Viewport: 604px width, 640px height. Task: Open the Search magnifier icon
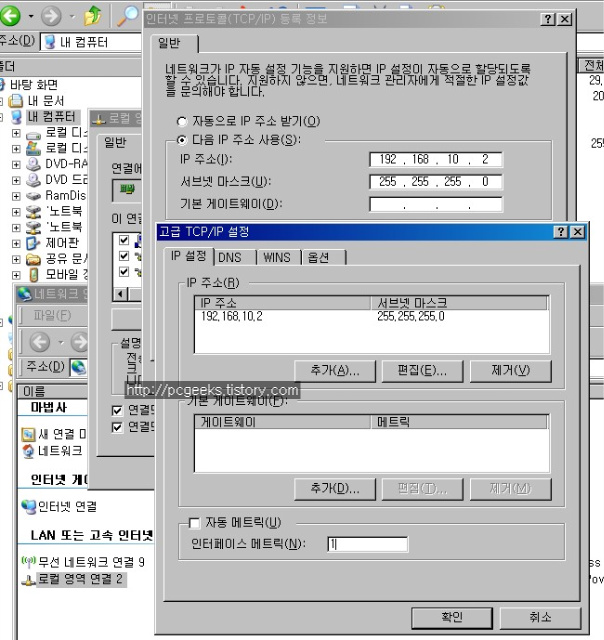click(127, 16)
